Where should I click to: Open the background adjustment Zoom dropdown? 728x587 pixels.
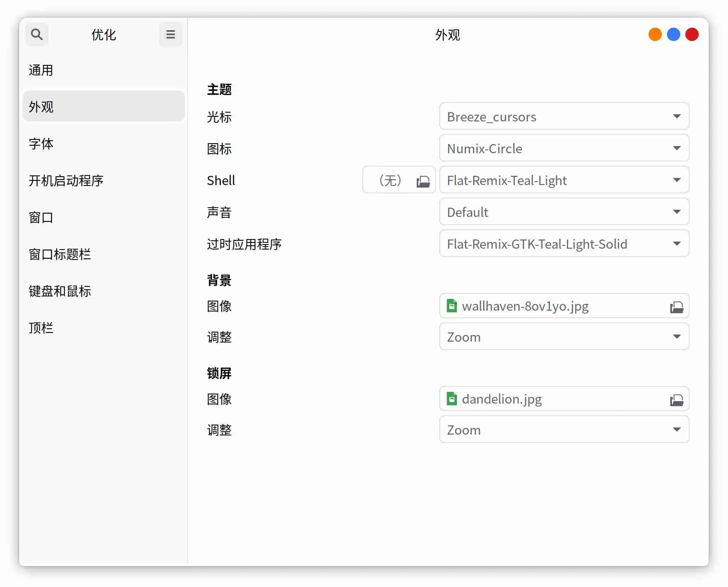pyautogui.click(x=564, y=337)
